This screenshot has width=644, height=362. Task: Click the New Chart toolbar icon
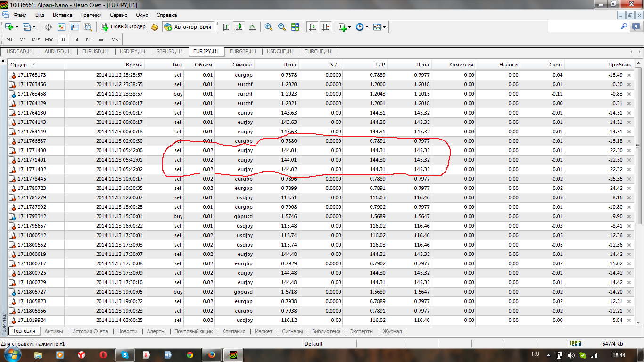coord(9,27)
